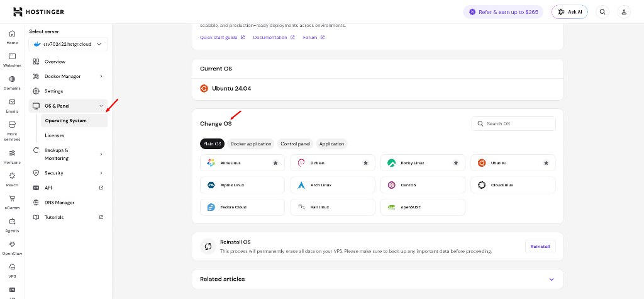This screenshot has height=299, width=644.
Task: Open Tutorials external link in sidebar
Action: tap(68, 218)
